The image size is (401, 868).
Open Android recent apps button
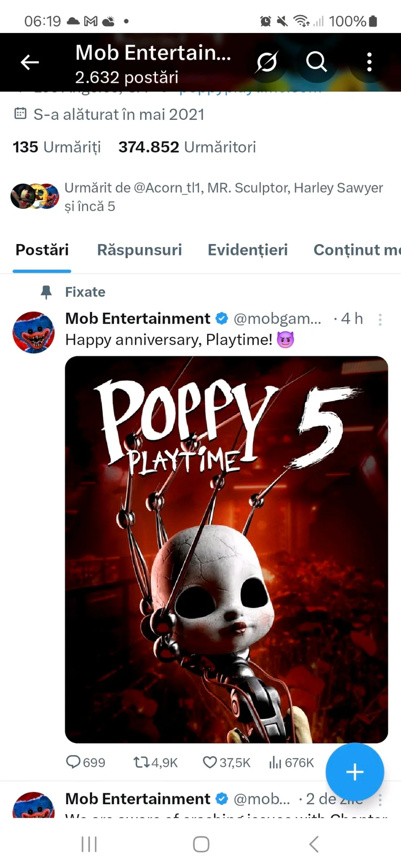click(x=89, y=844)
